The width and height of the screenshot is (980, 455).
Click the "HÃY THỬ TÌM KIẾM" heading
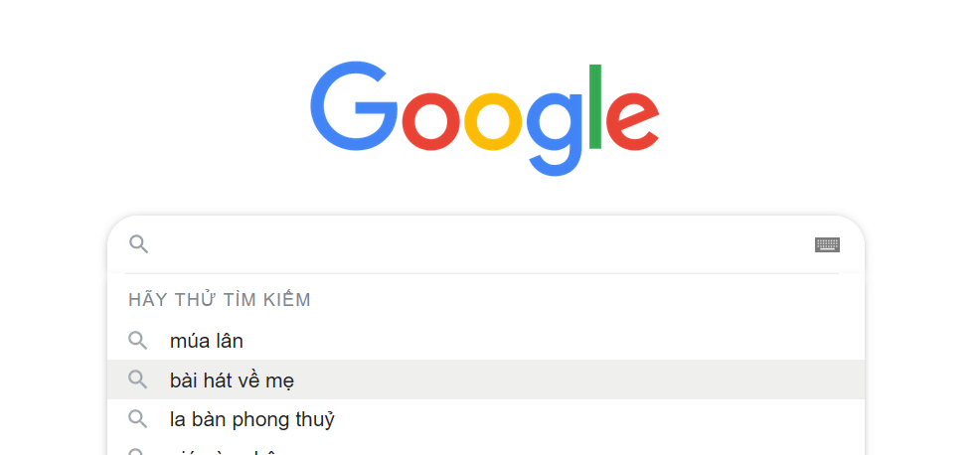[220, 299]
